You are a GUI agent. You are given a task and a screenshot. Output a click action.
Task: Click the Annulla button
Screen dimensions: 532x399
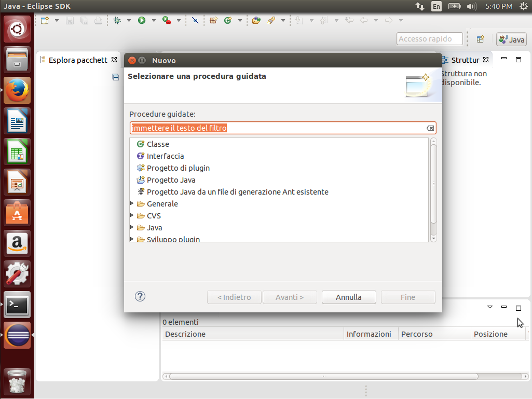pyautogui.click(x=349, y=297)
